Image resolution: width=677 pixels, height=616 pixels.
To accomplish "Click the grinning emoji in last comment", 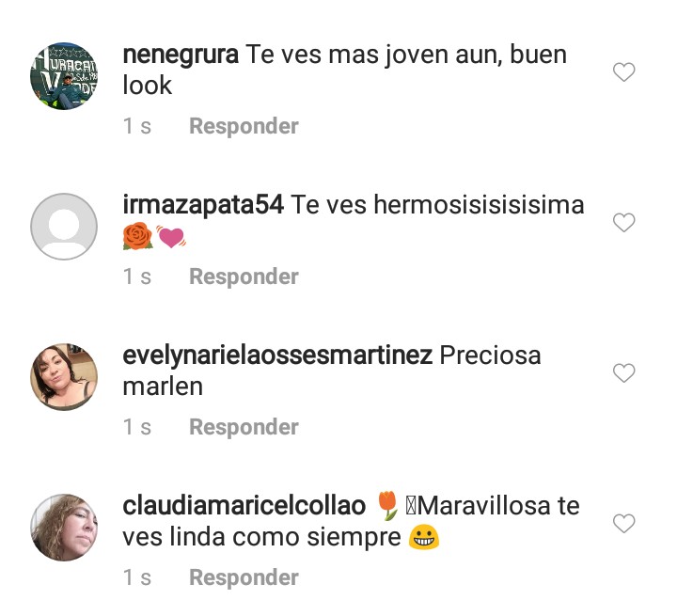I will pos(424,538).
